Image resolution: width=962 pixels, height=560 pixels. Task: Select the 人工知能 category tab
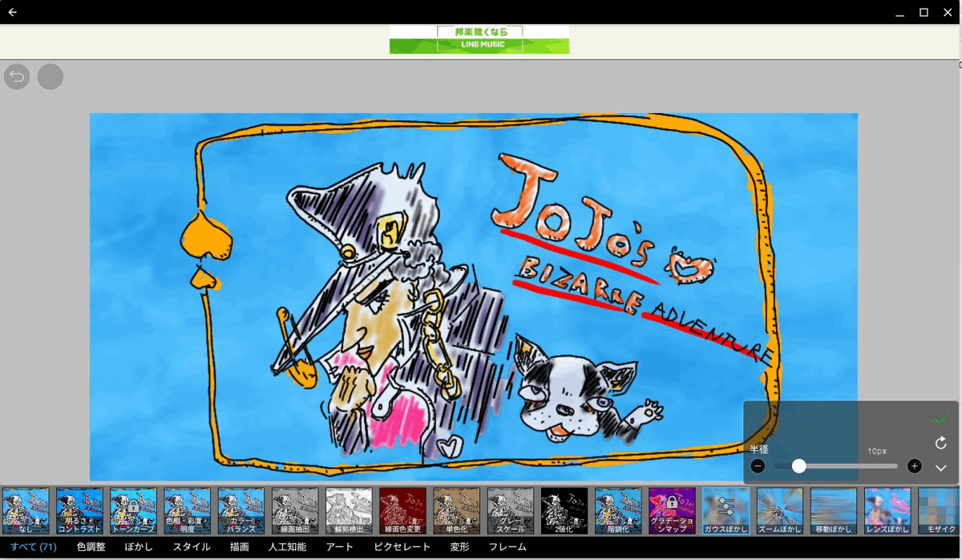click(x=287, y=547)
